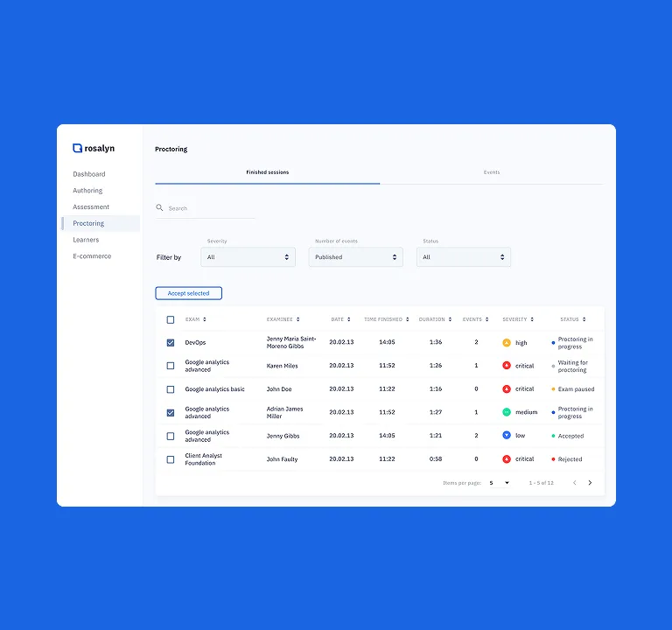Click the Rejected status
This screenshot has height=630, width=672.
click(570, 459)
